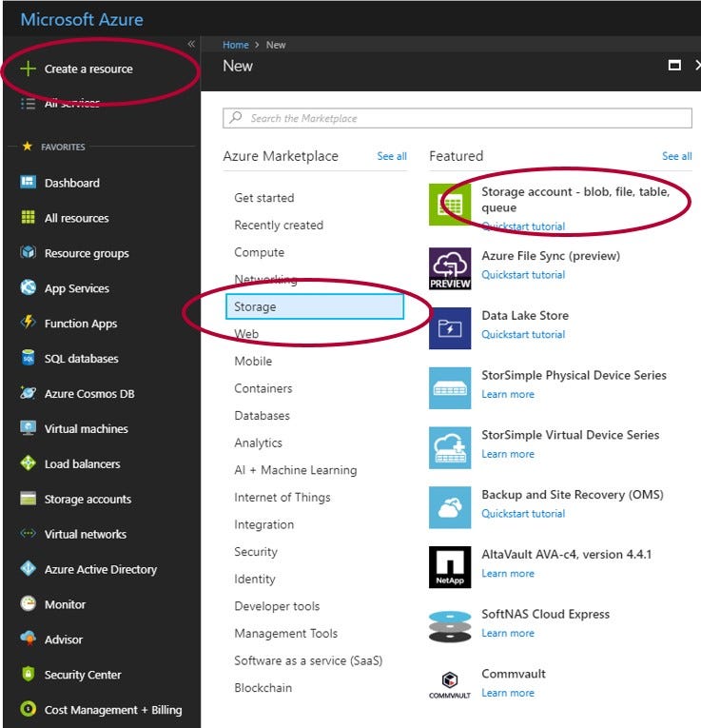Open Home breadcrumb link
Image resolution: width=701 pixels, height=728 pixels.
coord(236,45)
